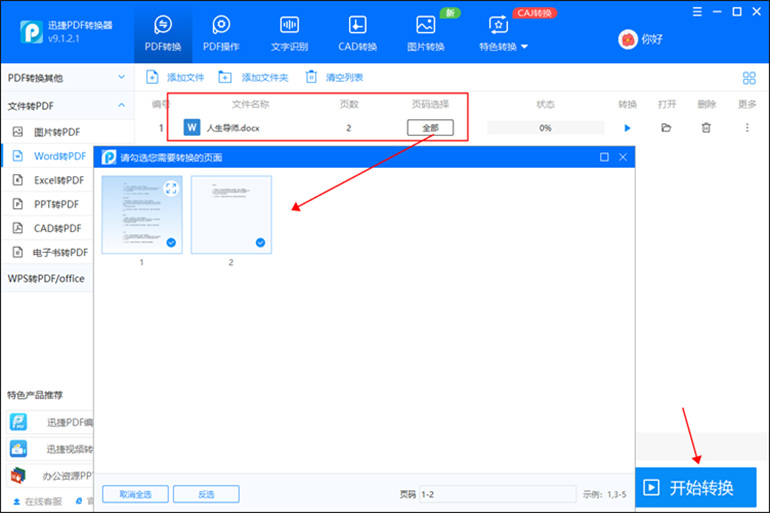Open 迅捷视频转换 recommended product
770x513 pixels.
point(51,449)
